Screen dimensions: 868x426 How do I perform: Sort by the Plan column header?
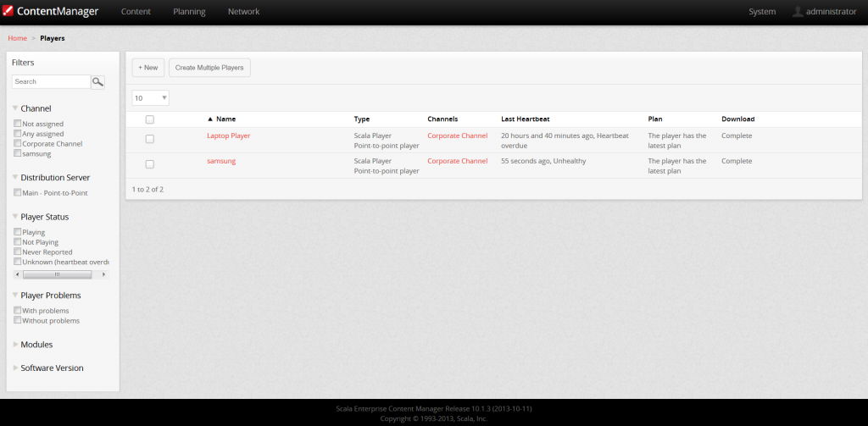click(655, 119)
